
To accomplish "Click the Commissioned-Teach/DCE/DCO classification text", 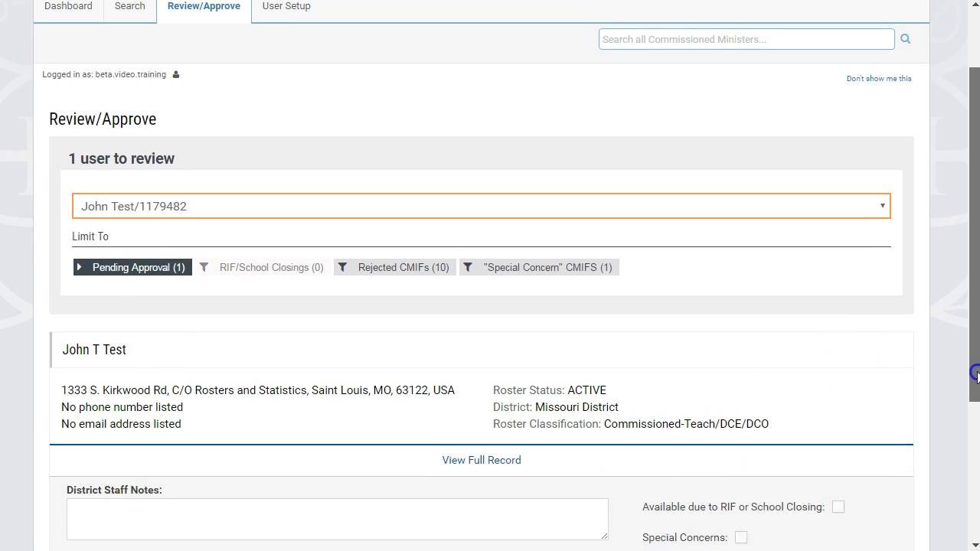I will pyautogui.click(x=686, y=424).
